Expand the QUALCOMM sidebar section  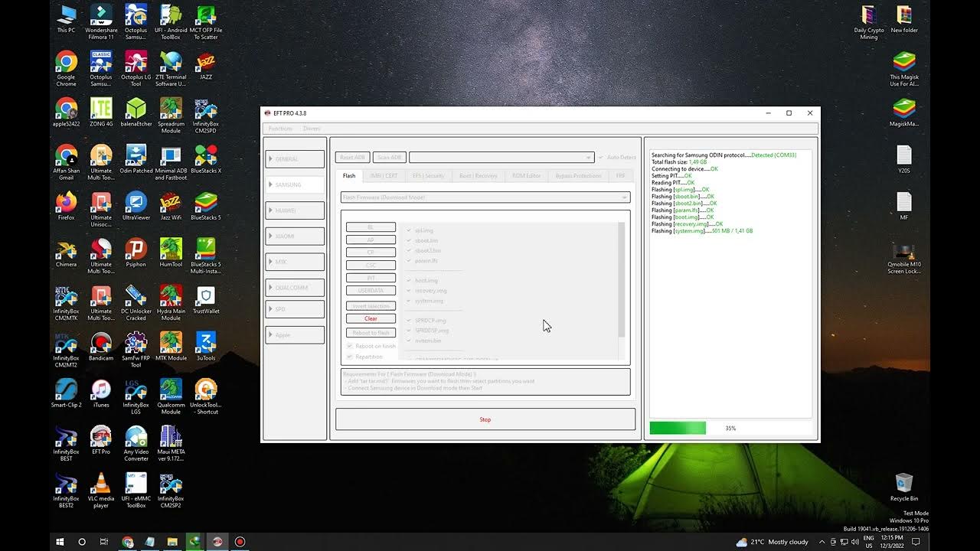[295, 288]
